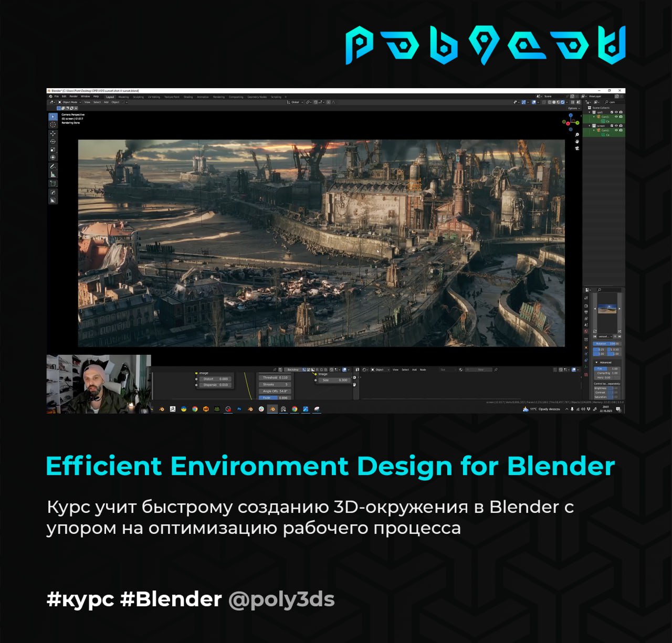Select the Scale tool
This screenshot has width=672, height=643.
click(x=53, y=149)
